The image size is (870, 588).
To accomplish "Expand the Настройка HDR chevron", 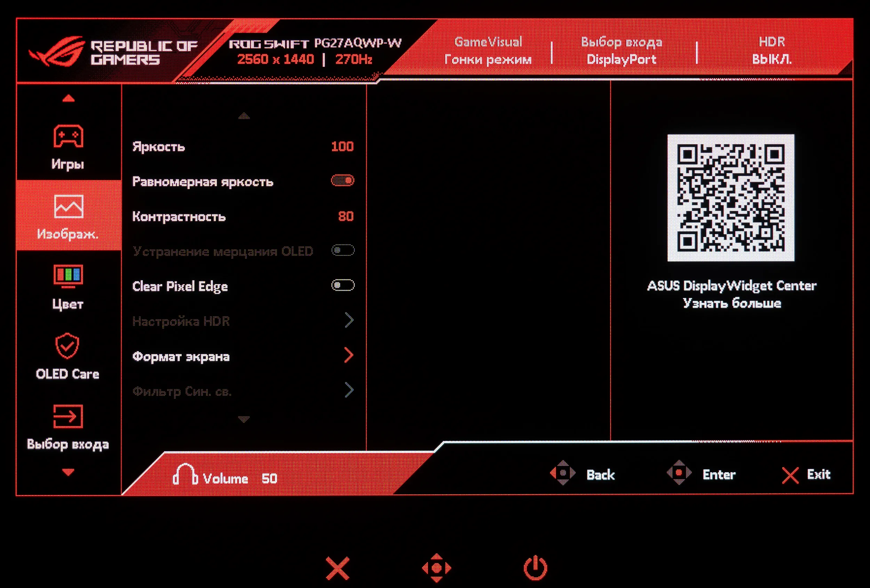I will click(x=349, y=320).
